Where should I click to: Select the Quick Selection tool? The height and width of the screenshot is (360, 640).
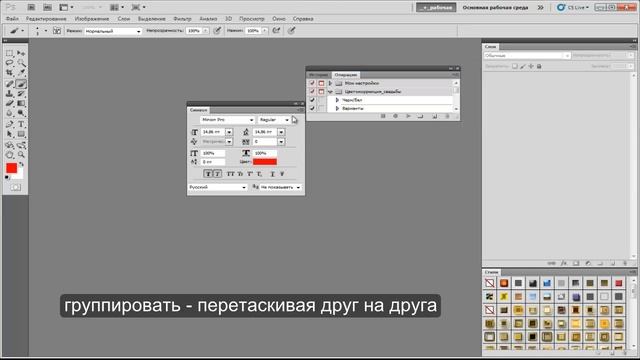point(21,63)
